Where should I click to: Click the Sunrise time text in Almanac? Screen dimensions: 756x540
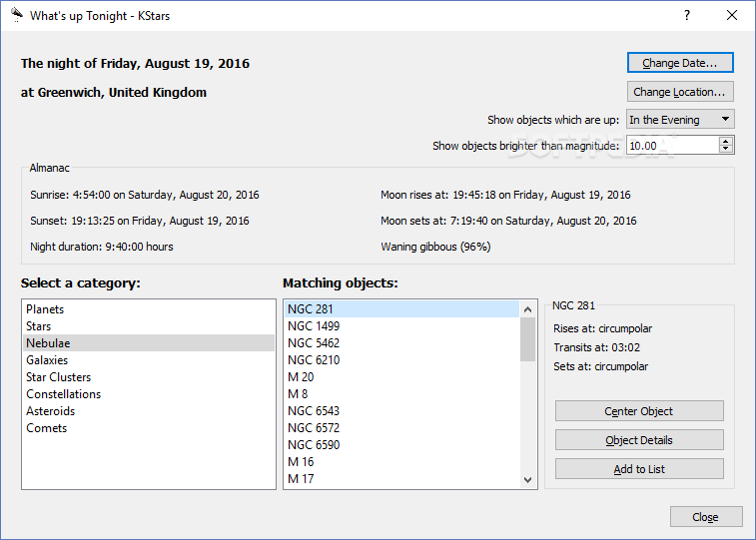tap(145, 195)
